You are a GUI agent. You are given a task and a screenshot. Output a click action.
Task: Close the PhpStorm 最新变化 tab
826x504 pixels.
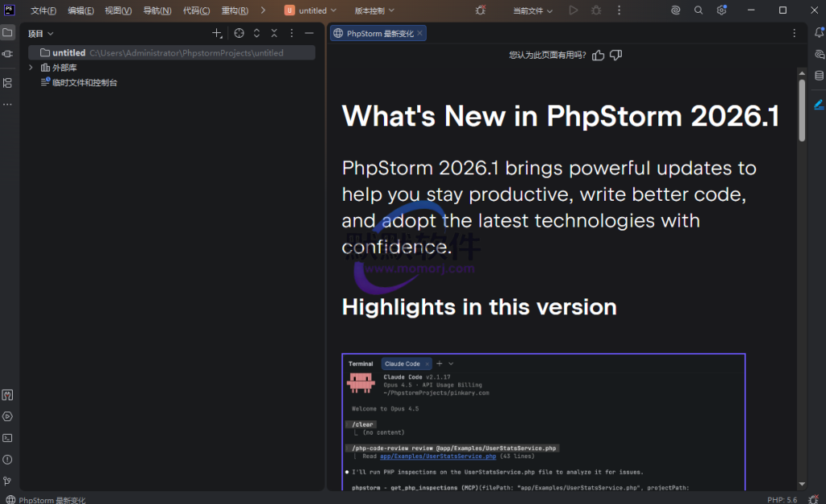419,33
